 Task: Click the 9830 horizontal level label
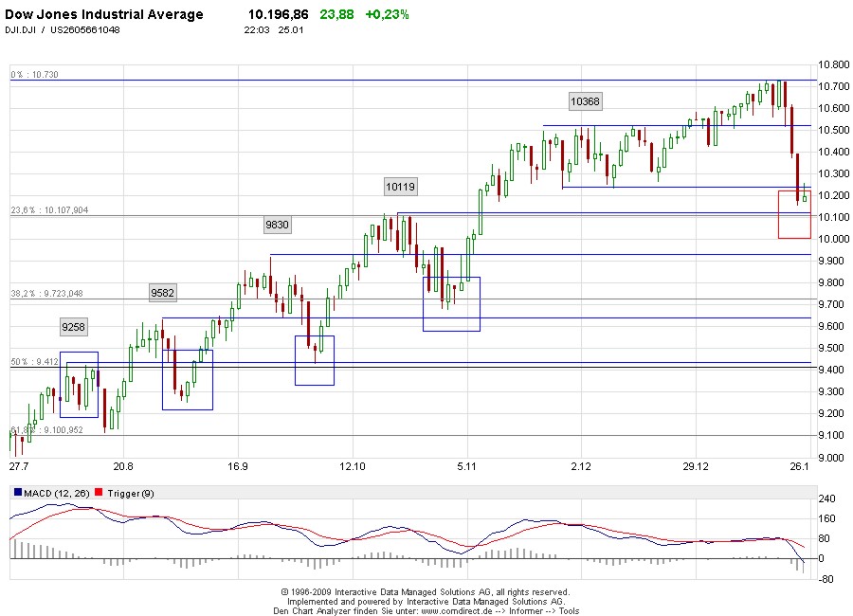pos(276,225)
